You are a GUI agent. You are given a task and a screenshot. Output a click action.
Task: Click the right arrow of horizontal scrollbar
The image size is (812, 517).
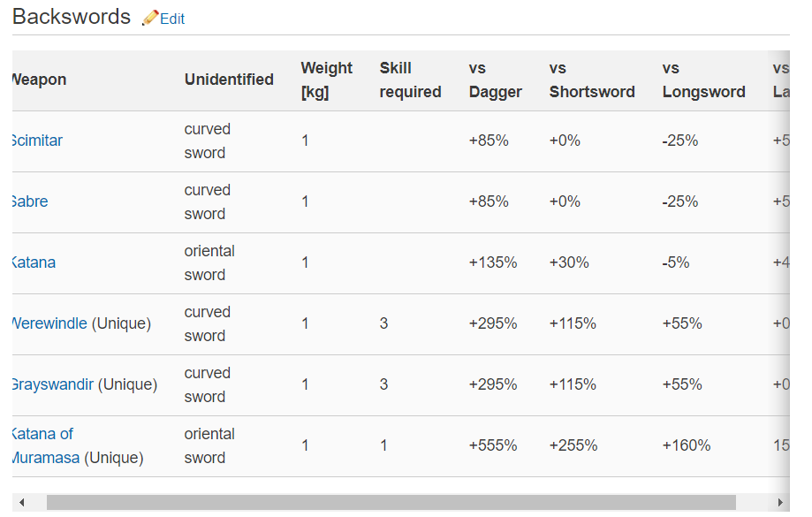pyautogui.click(x=780, y=503)
